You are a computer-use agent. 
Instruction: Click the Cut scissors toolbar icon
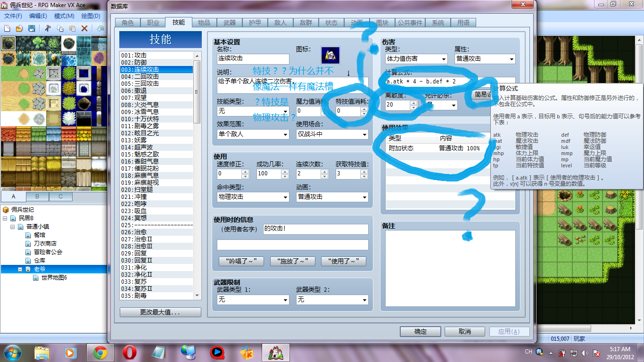[48, 28]
